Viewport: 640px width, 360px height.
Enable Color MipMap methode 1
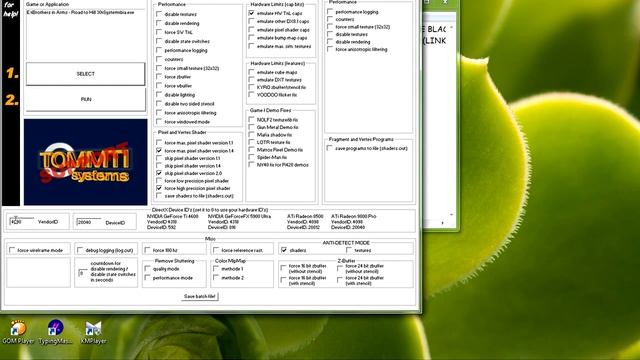[x=216, y=269]
